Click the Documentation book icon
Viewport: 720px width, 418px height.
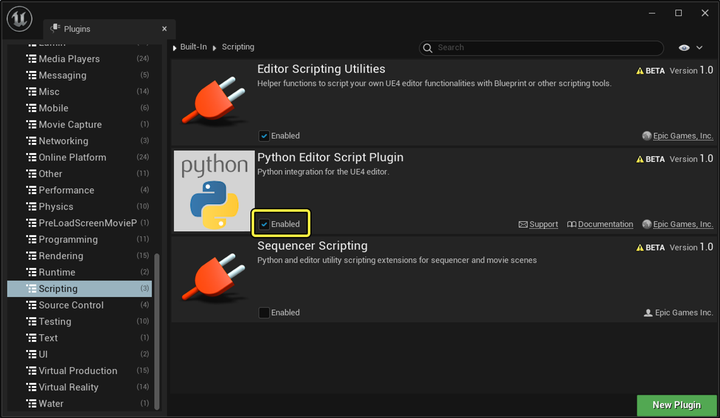572,225
